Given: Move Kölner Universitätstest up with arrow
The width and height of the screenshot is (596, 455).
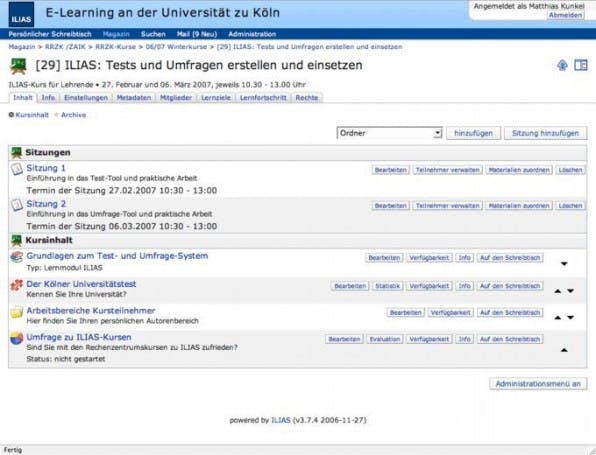Looking at the screenshot, I should pos(558,291).
